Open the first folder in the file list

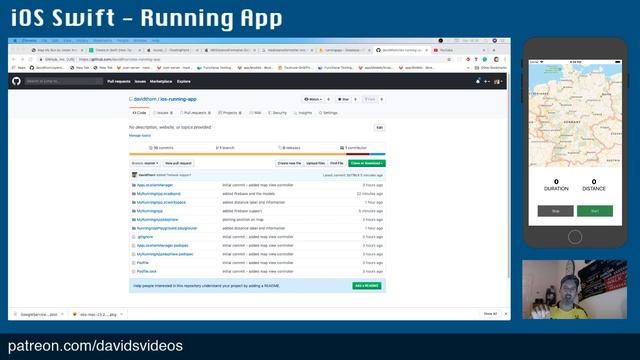click(x=155, y=185)
